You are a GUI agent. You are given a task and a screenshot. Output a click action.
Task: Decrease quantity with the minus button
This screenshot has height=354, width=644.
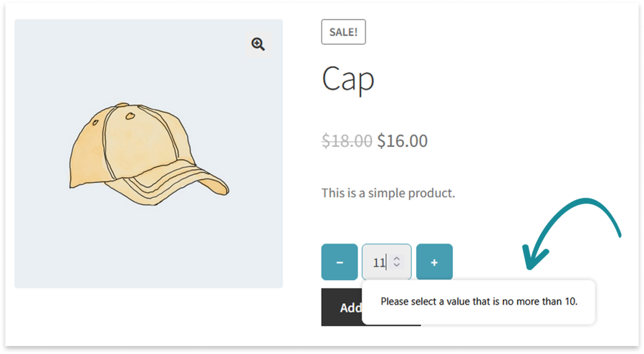tap(340, 262)
